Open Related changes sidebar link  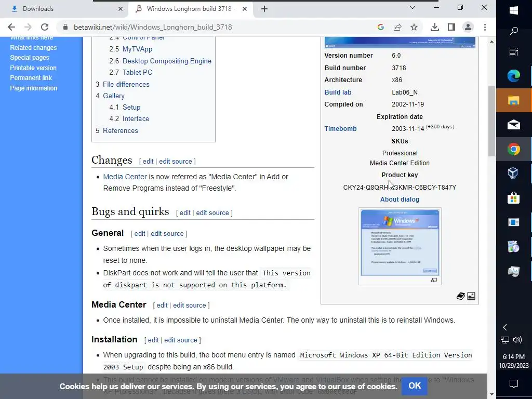(33, 48)
